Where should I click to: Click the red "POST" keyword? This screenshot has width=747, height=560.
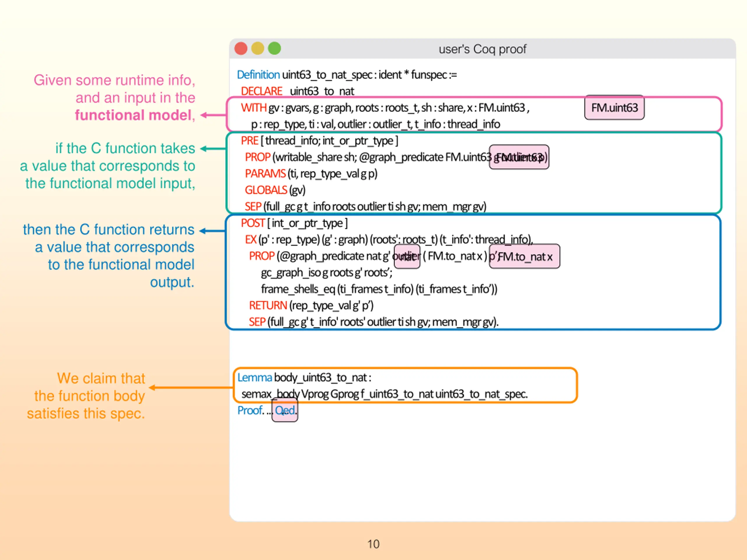[x=253, y=223]
